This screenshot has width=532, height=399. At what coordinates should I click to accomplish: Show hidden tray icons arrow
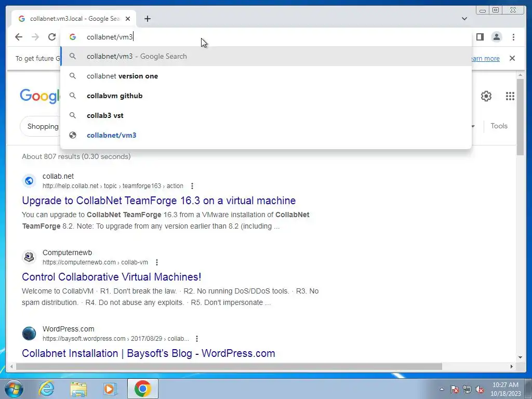pos(442,389)
